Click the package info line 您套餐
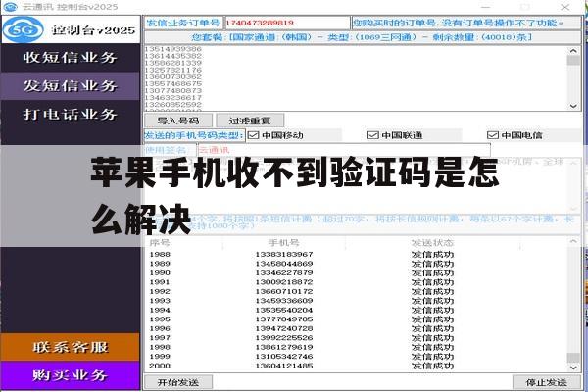Viewport: 588px width, 392px height. (362, 37)
